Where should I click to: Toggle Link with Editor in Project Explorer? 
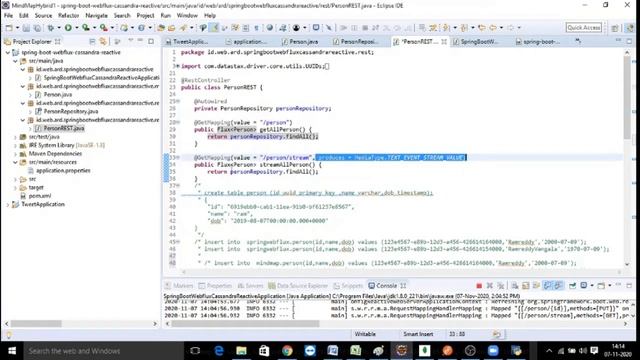103,42
